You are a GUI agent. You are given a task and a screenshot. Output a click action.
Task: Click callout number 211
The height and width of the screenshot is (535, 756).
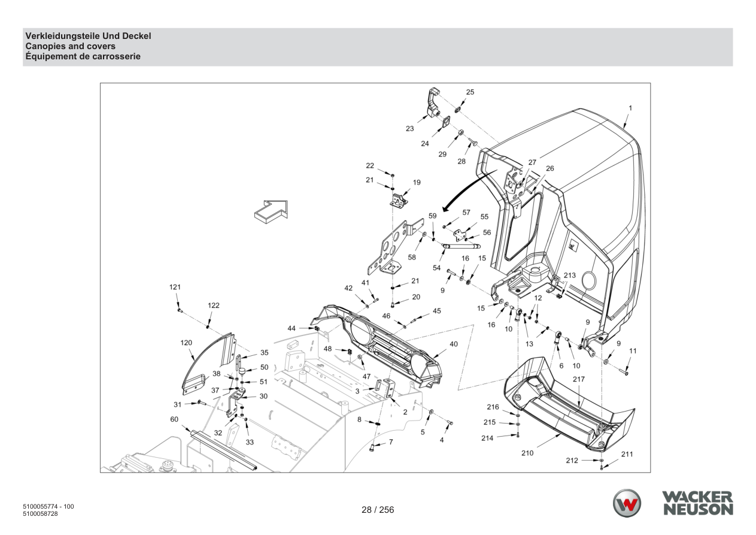coord(627,454)
